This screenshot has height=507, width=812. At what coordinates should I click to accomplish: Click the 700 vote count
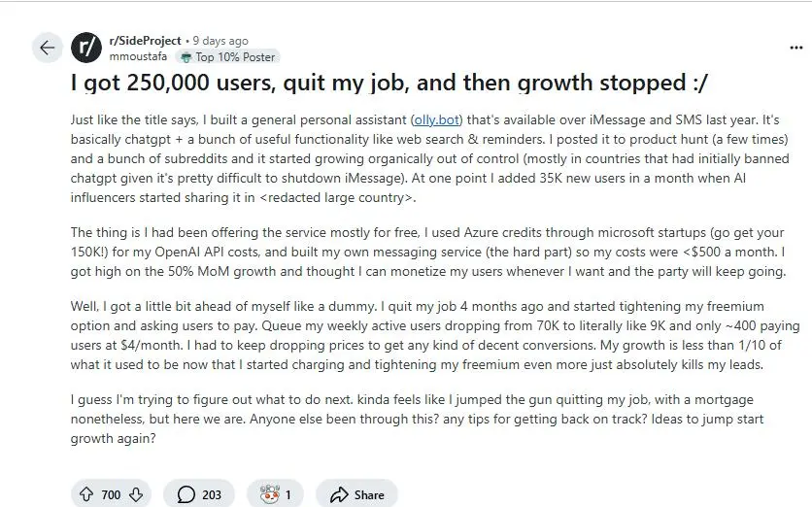coord(111,494)
